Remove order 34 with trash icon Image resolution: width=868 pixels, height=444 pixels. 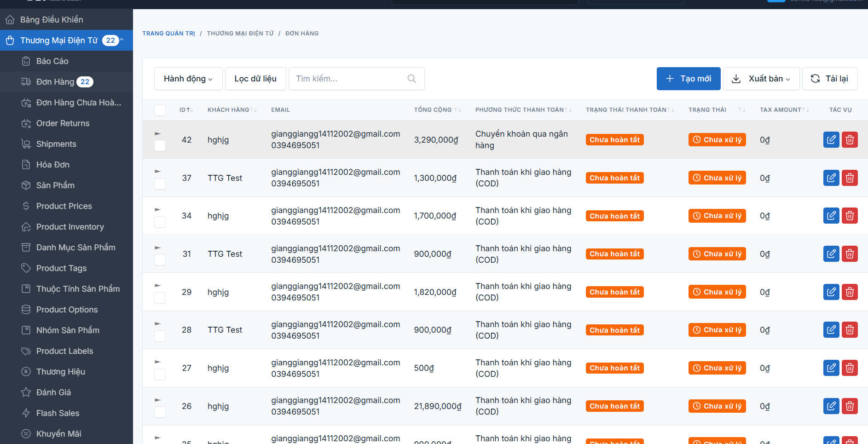[x=850, y=215]
